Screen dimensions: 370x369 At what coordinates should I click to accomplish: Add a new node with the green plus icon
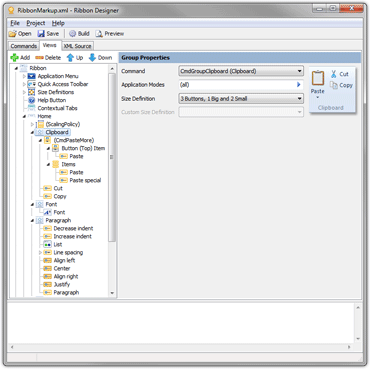(x=20, y=58)
